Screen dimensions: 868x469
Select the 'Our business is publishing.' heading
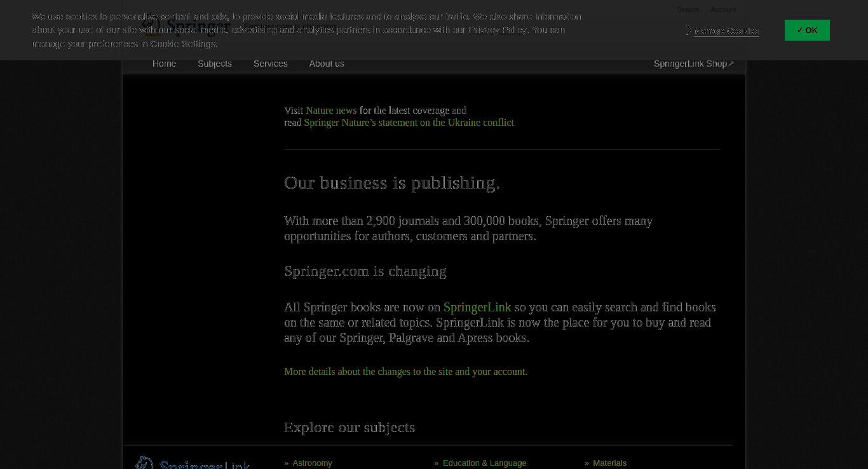pyautogui.click(x=392, y=182)
